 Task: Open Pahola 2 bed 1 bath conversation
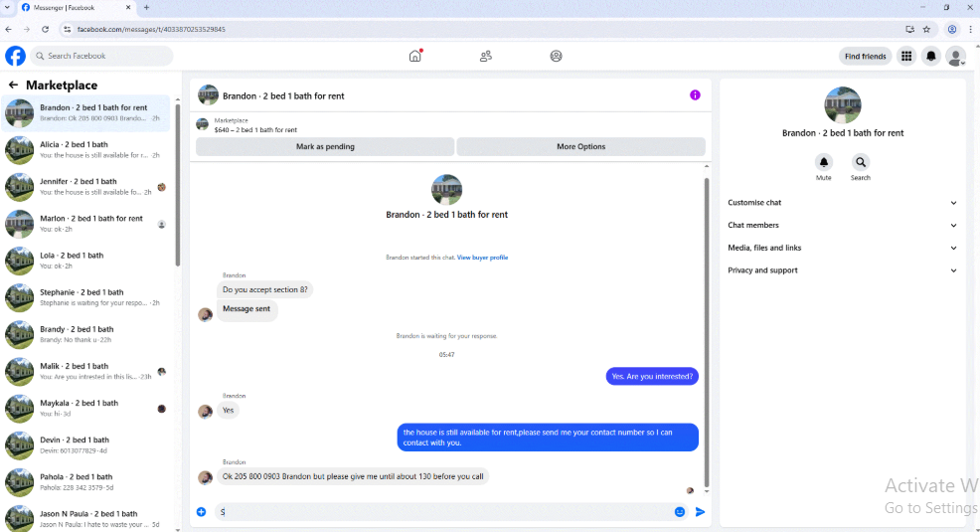point(85,482)
